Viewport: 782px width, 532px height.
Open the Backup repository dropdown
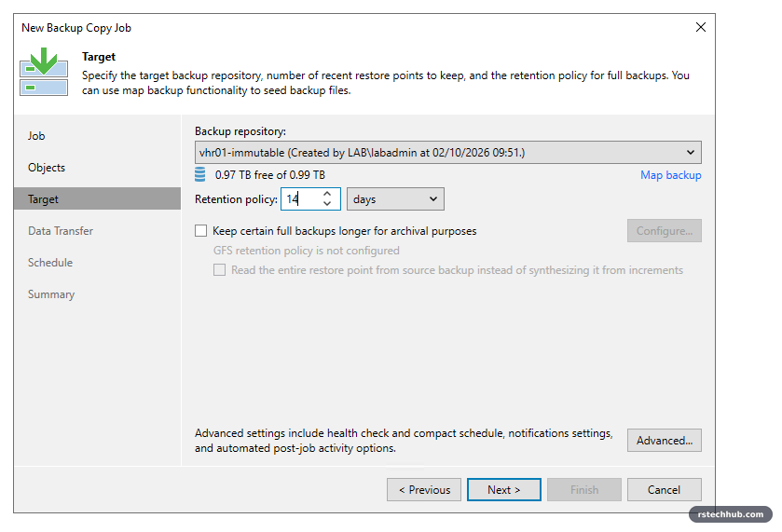pyautogui.click(x=447, y=153)
